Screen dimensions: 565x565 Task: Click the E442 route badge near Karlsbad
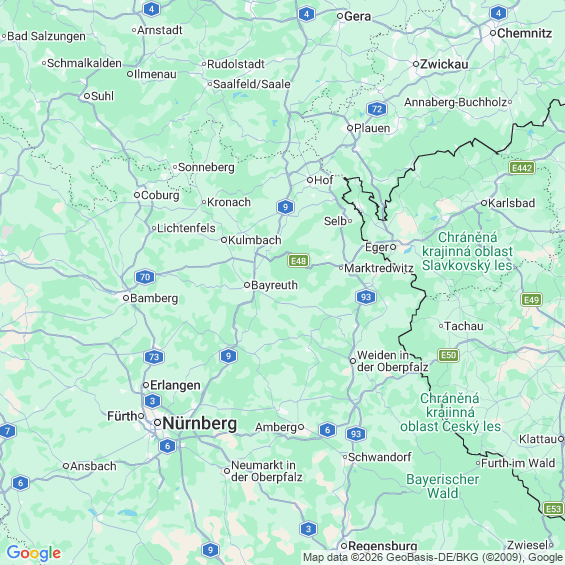(522, 168)
